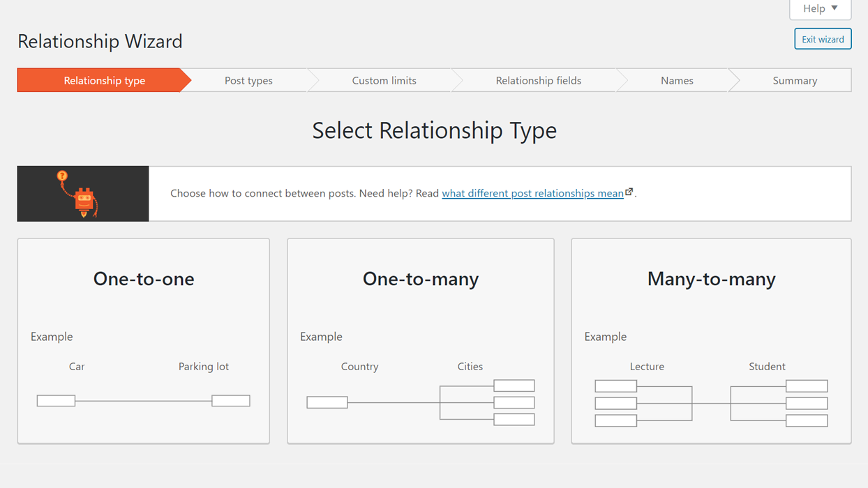Select the One-to-many relationship type card
Viewport: 868px width, 488px height.
pyautogui.click(x=420, y=341)
